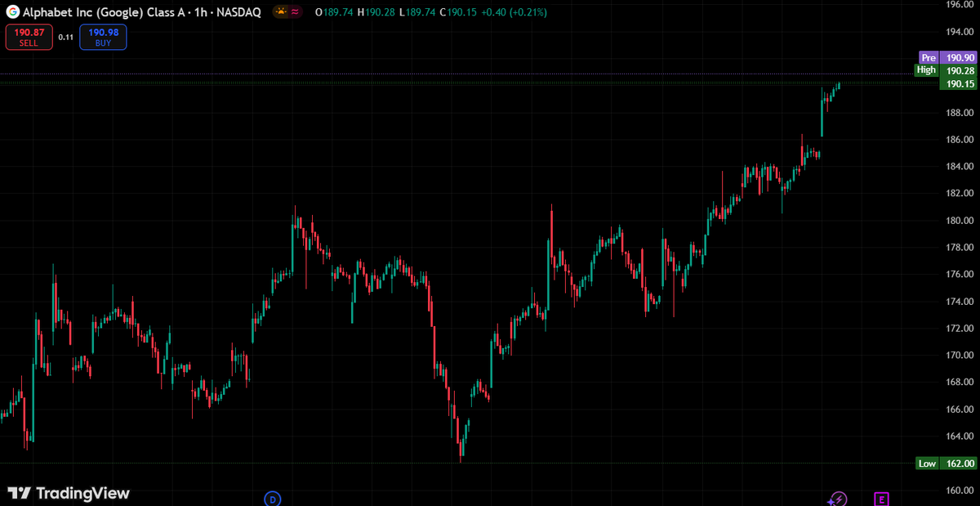The height and width of the screenshot is (506, 980).
Task: Click the 196.00 price scale value
Action: (x=960, y=5)
